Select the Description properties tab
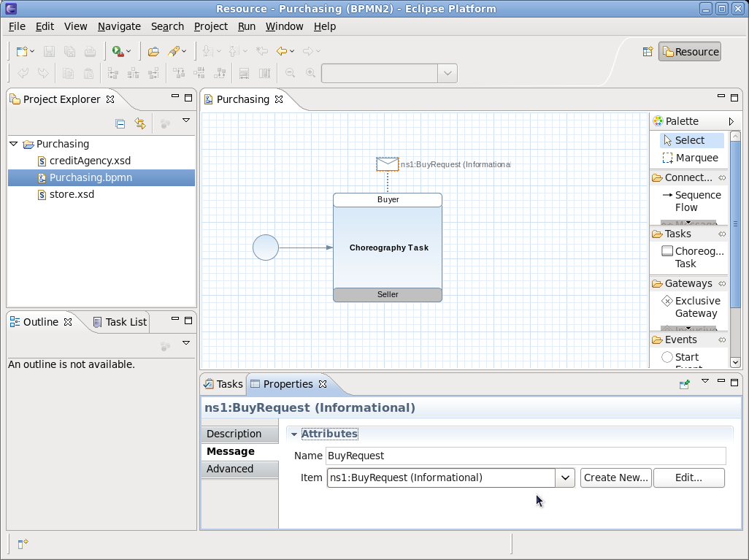Screen dimensions: 749x560 pos(239,434)
